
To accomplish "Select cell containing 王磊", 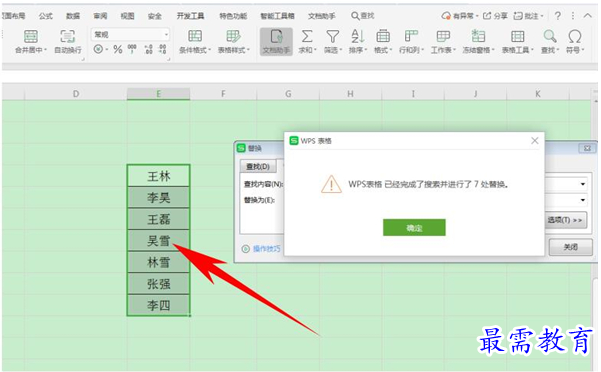I will 158,219.
